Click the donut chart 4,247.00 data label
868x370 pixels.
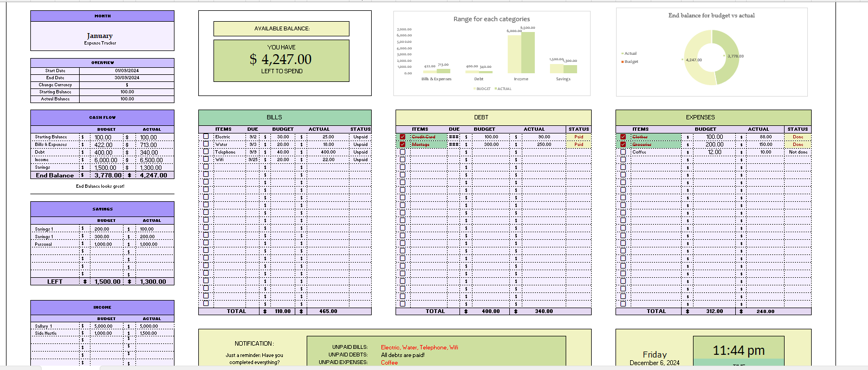point(692,60)
